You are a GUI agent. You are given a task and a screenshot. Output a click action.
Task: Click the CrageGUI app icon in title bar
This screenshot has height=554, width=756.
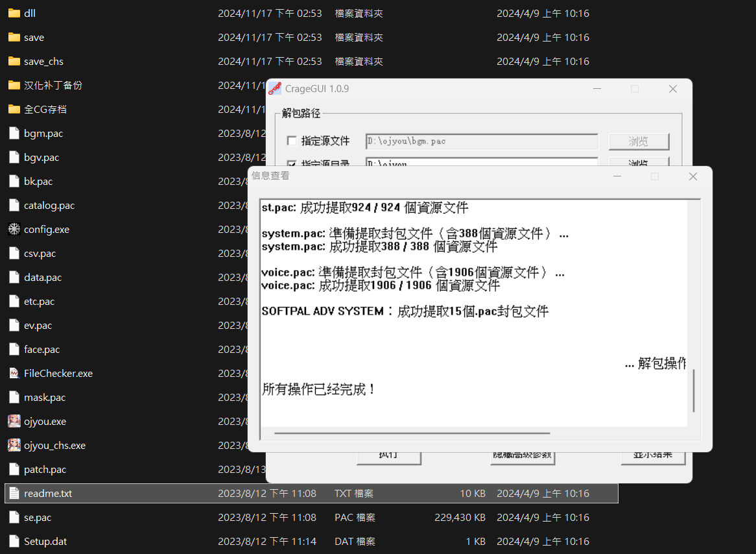(x=275, y=89)
